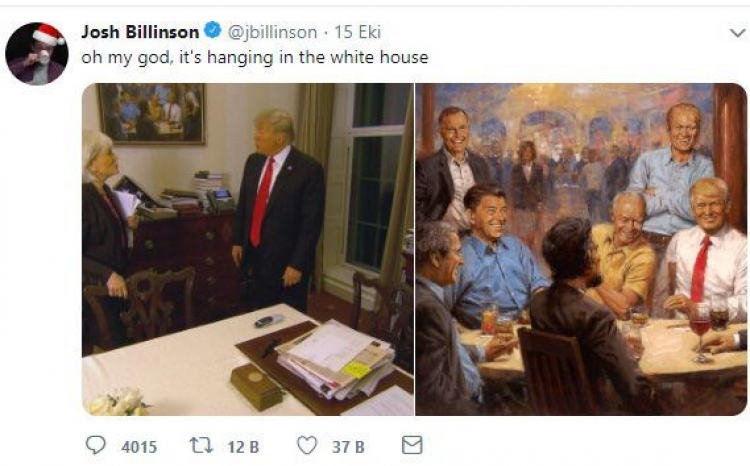This screenshot has width=750, height=466.
Task: Click the stack of papers on the table
Action: (x=337, y=359)
